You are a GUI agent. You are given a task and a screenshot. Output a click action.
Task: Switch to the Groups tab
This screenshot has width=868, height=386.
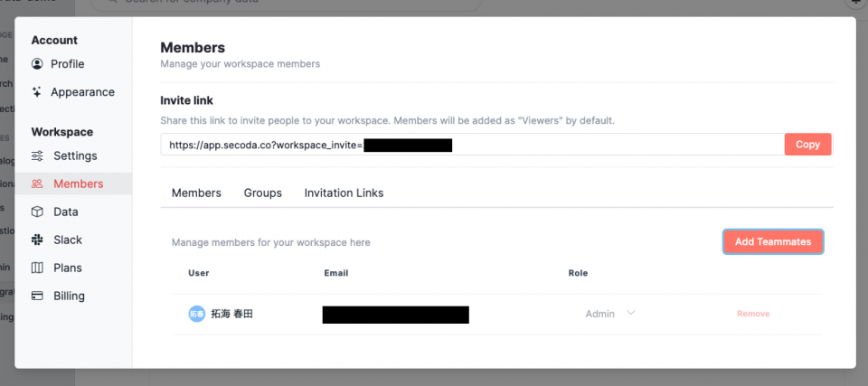pos(263,193)
